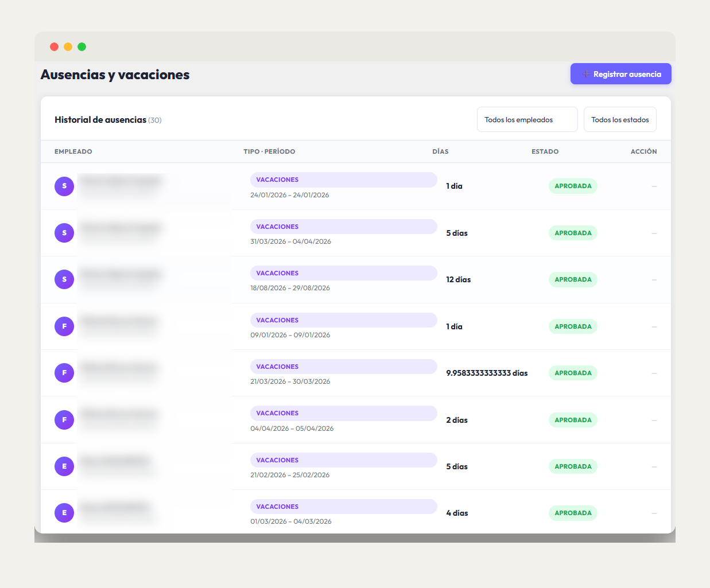Click the Días column header
Image resolution: width=710 pixels, height=588 pixels.
(440, 151)
